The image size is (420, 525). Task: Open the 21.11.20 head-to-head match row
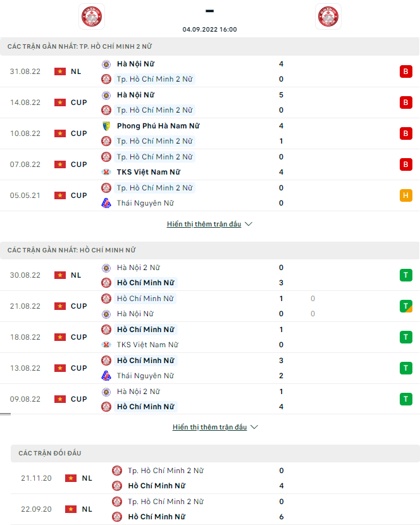(x=209, y=478)
